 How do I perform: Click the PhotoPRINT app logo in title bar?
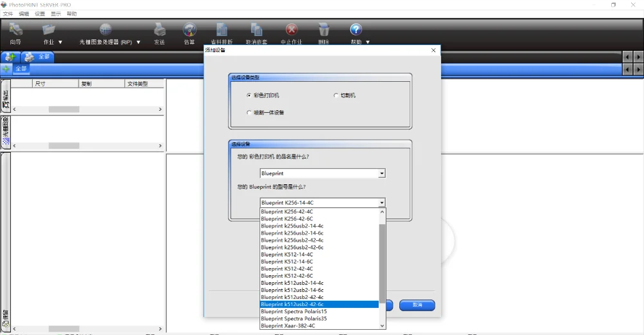pyautogui.click(x=4, y=5)
